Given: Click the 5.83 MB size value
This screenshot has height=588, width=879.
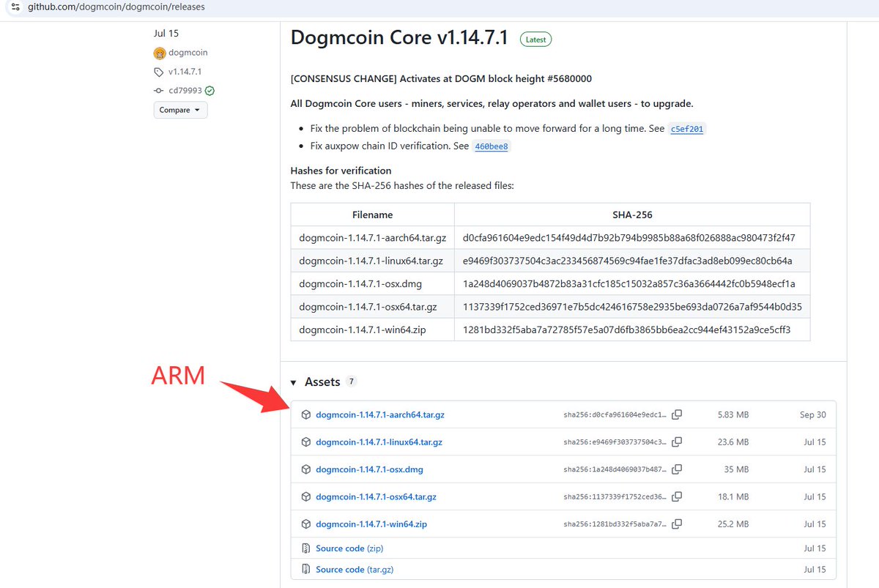Looking at the screenshot, I should 733,414.
